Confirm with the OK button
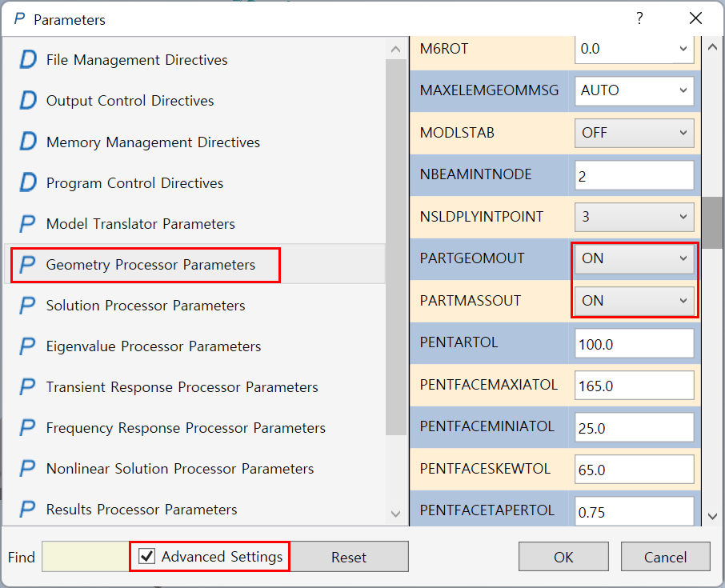This screenshot has width=725, height=588. tap(563, 557)
